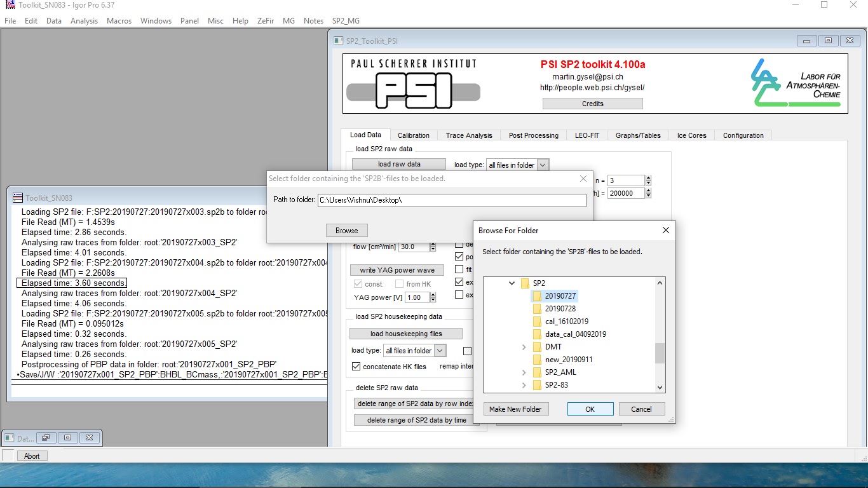
Task: Open the Macros menu
Action: (x=119, y=20)
